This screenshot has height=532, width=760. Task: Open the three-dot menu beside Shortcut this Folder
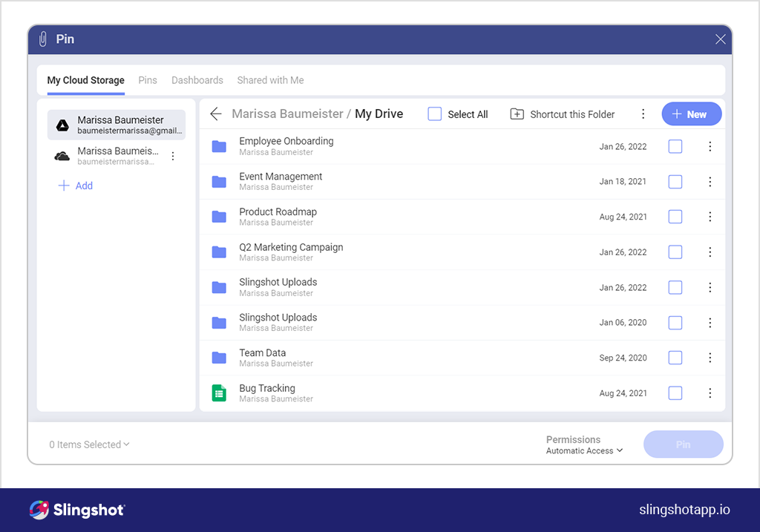coord(643,114)
